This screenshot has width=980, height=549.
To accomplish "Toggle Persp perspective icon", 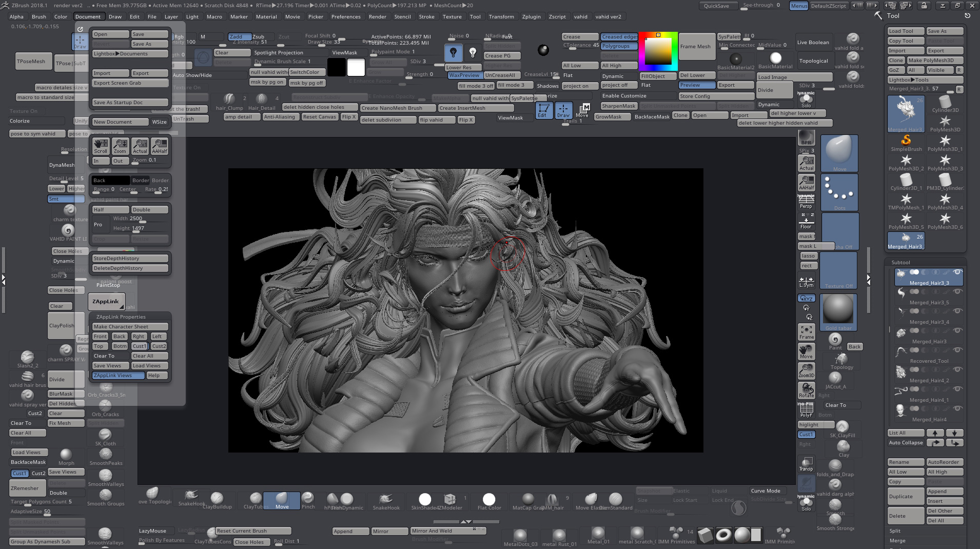I will tap(806, 201).
